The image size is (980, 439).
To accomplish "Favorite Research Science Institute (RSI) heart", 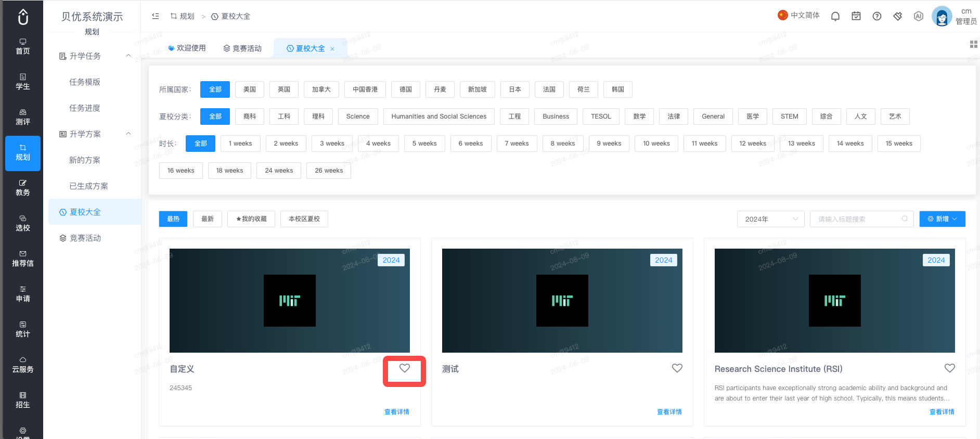I will click(950, 368).
